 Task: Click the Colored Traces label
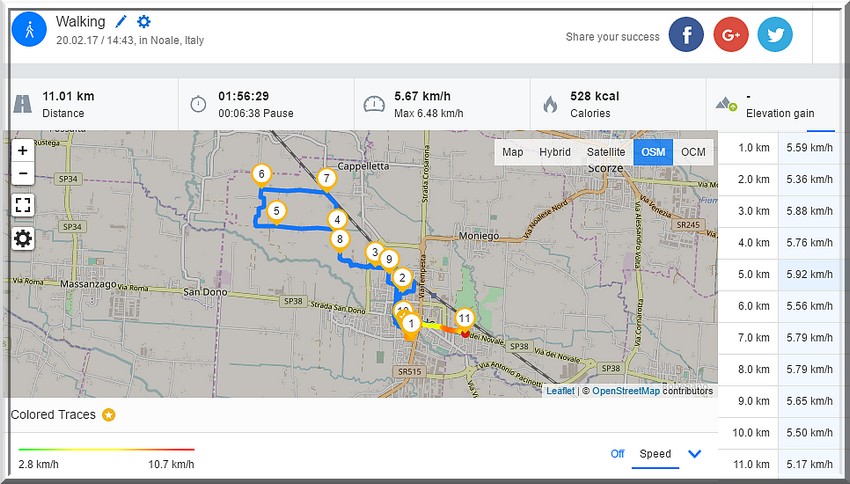click(x=53, y=415)
